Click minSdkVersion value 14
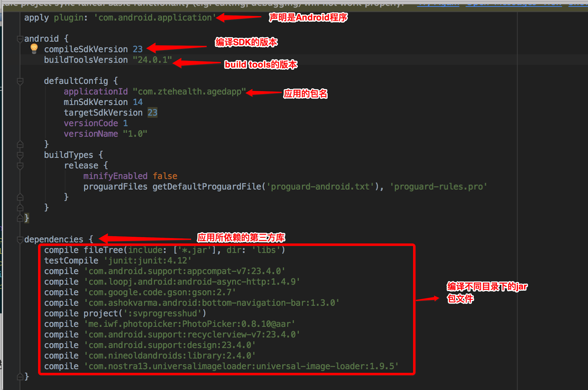Viewport: 588px width, 390px height. point(137,102)
